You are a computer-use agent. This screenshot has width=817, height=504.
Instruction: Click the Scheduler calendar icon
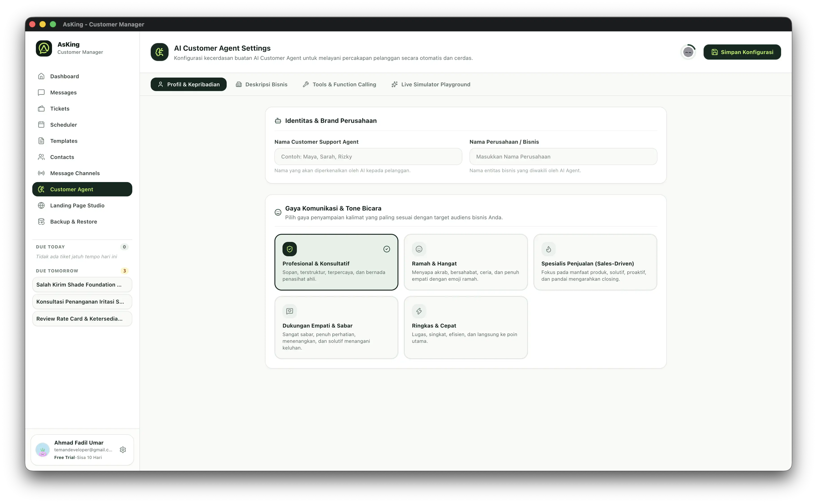tap(41, 125)
